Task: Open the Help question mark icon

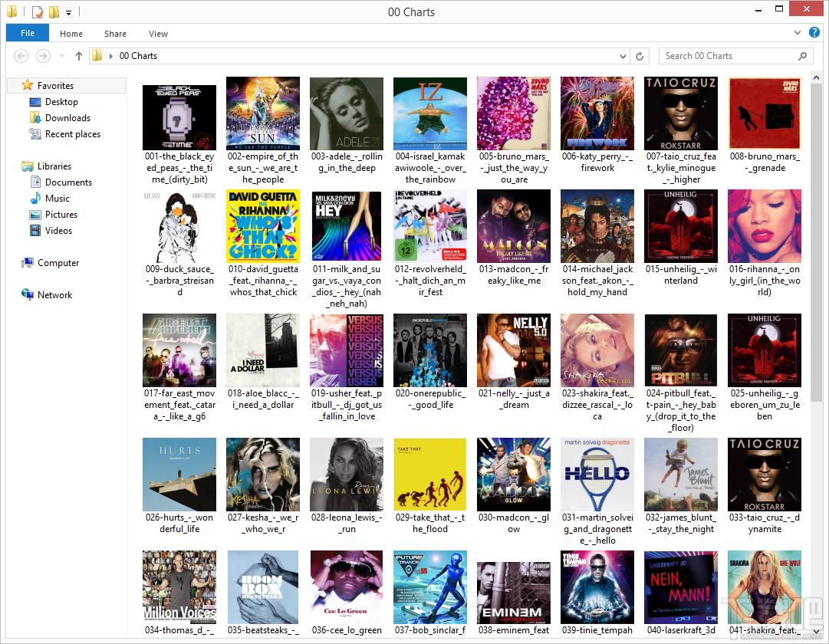Action: (814, 33)
